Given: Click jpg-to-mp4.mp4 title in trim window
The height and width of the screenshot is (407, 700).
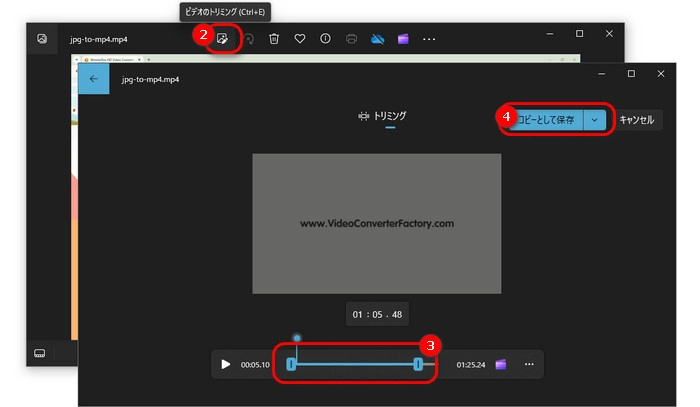Looking at the screenshot, I should (x=150, y=79).
